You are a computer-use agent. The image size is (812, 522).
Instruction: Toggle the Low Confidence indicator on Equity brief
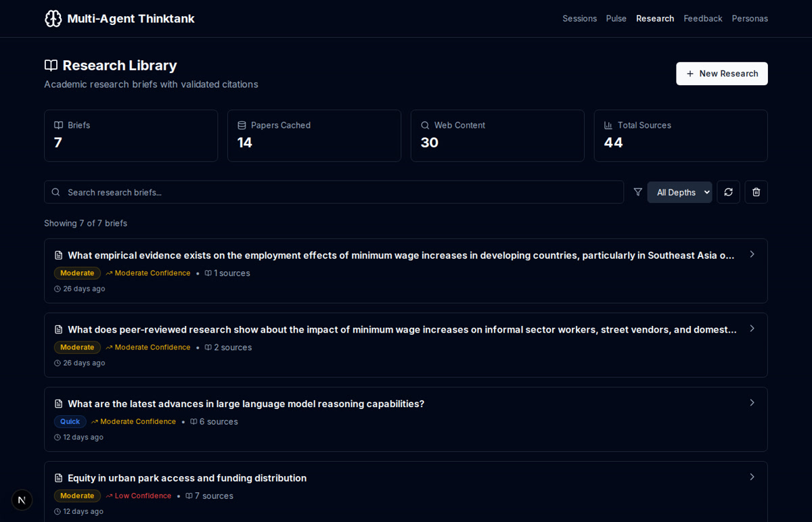click(x=138, y=496)
